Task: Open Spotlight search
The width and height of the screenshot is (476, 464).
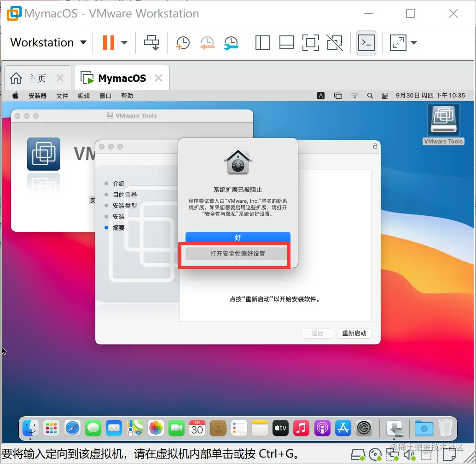Action: [370, 96]
